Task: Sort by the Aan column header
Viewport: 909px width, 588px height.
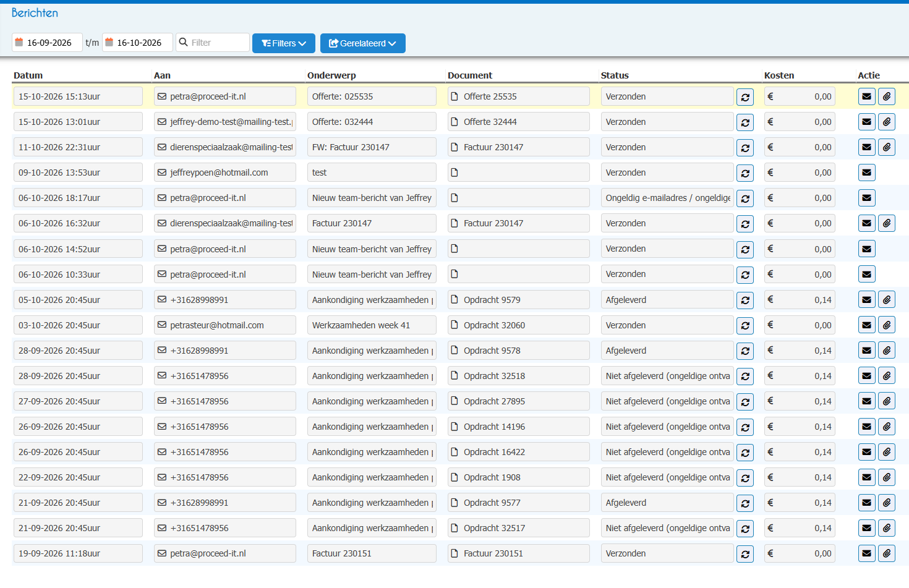Action: (162, 75)
